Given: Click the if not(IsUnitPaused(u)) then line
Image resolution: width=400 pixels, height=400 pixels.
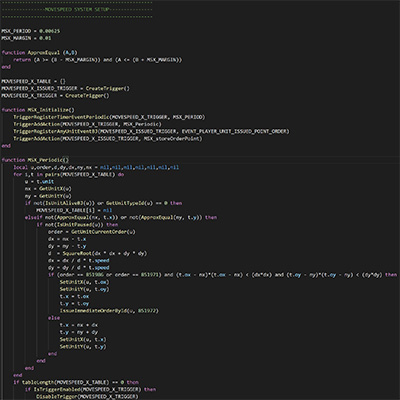Looking at the screenshot, I should (x=77, y=225).
